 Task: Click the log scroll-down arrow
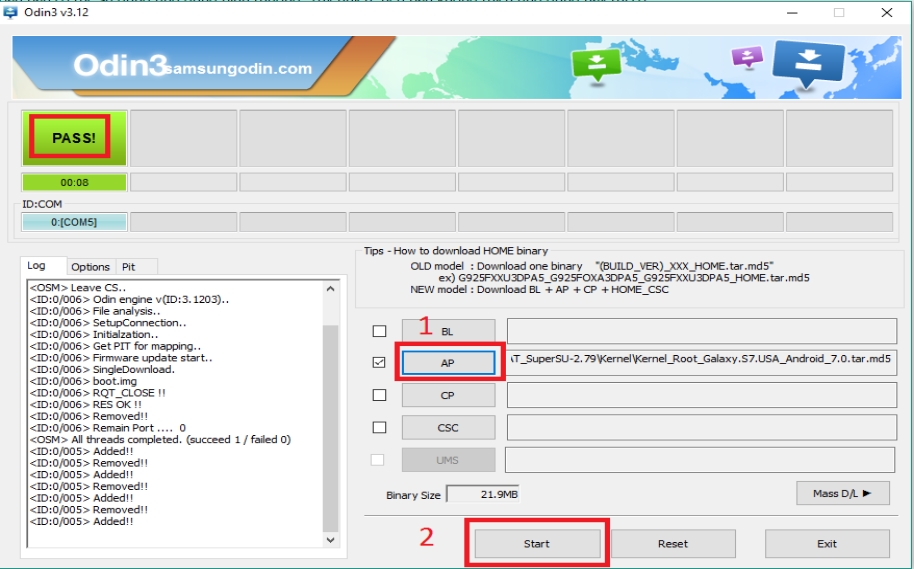331,540
